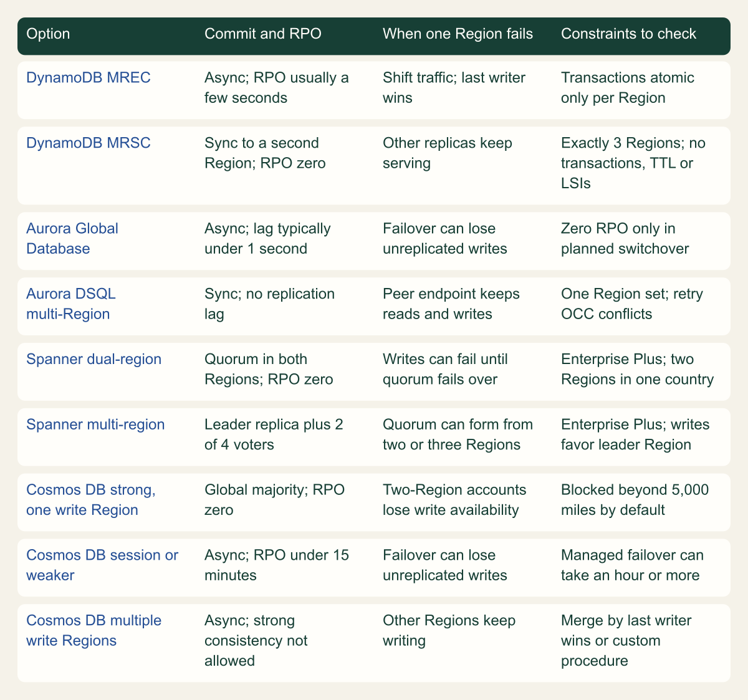Select 'Leader replica plus 2 of 4 voters'
748x700 pixels.
[274, 434]
